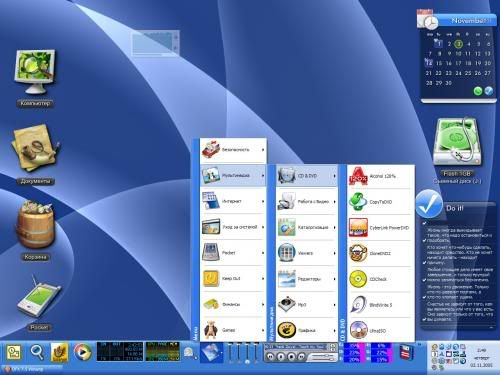Click the green round button in calendar widget

click(478, 91)
